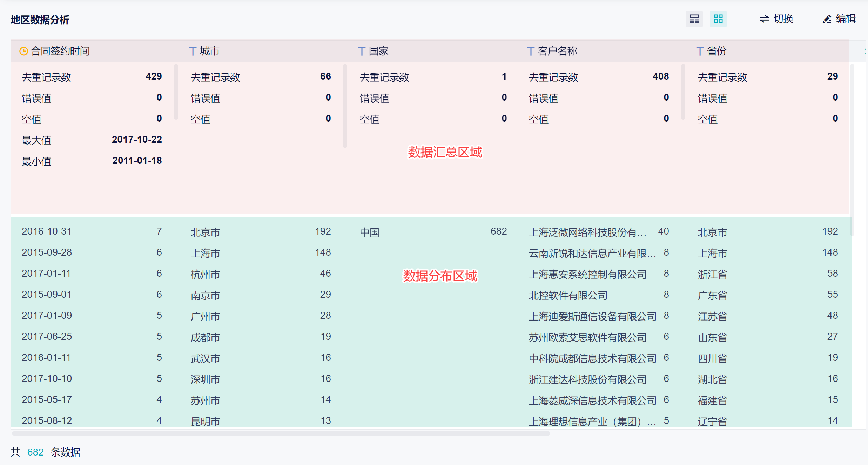Select the 客户名称 column header
The width and height of the screenshot is (868, 465).
click(x=557, y=51)
